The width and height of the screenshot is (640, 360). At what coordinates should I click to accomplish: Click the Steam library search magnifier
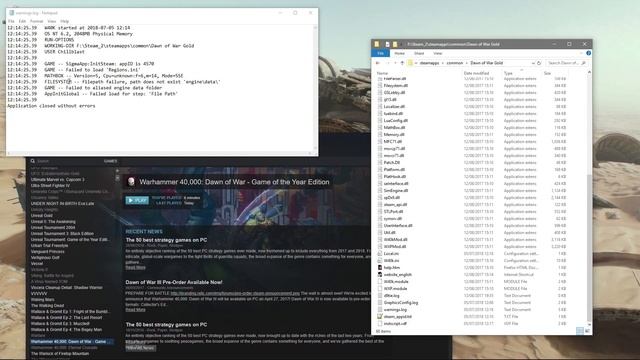[x=33, y=161]
